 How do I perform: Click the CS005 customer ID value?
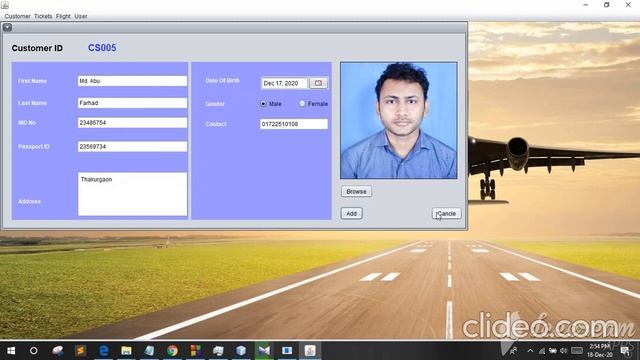point(102,48)
